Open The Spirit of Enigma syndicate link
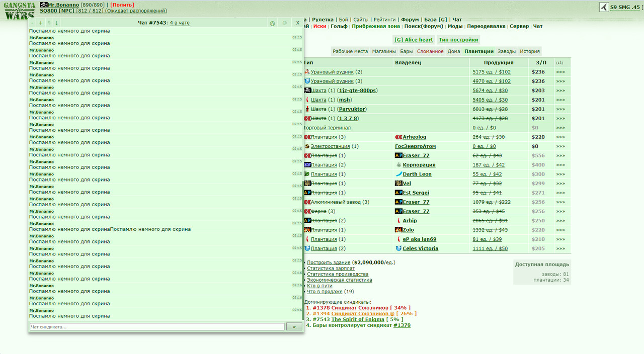 (358, 319)
